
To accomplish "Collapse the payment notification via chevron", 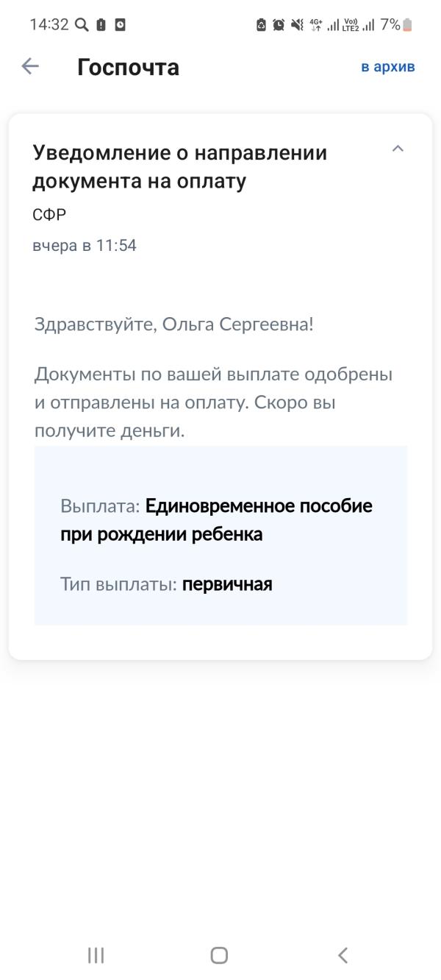I will (398, 149).
